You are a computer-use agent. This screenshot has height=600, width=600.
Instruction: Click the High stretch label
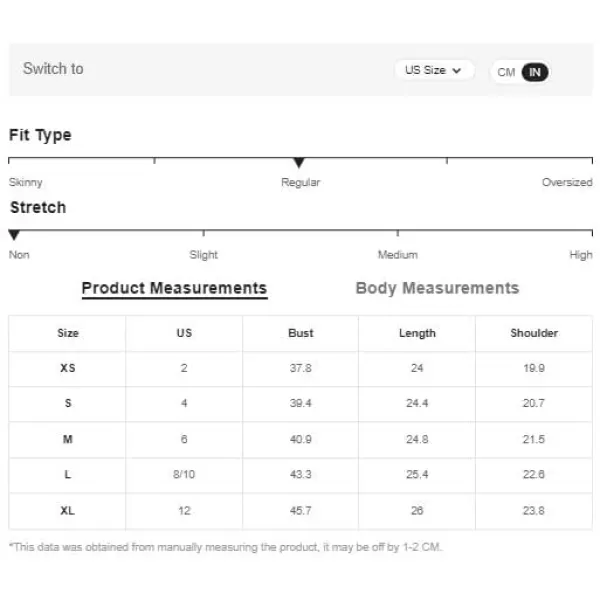(x=581, y=255)
